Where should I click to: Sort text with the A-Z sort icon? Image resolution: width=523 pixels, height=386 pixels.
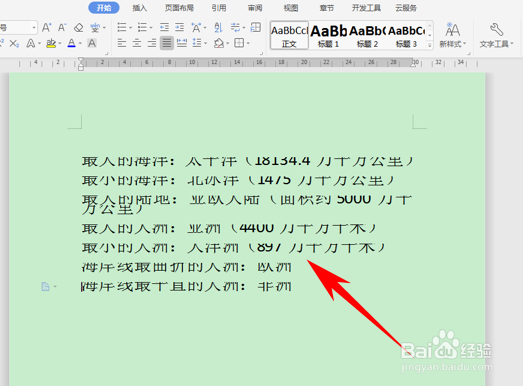tap(218, 27)
